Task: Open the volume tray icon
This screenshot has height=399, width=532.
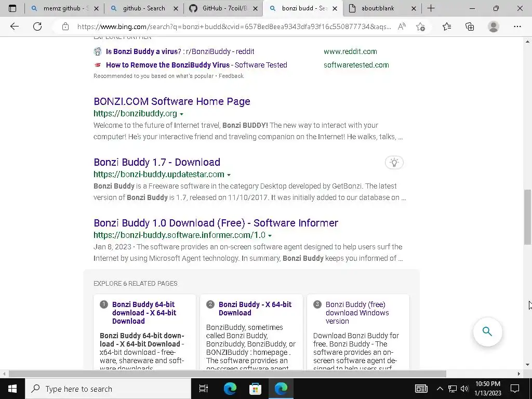Action: click(x=464, y=389)
